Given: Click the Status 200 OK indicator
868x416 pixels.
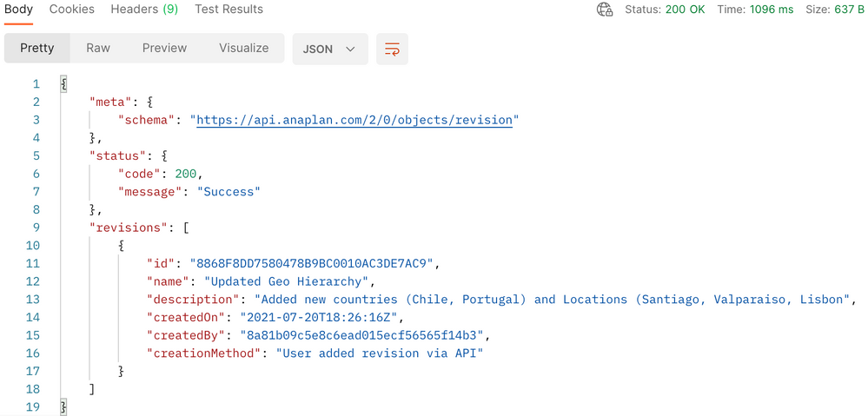Looking at the screenshot, I should [665, 10].
